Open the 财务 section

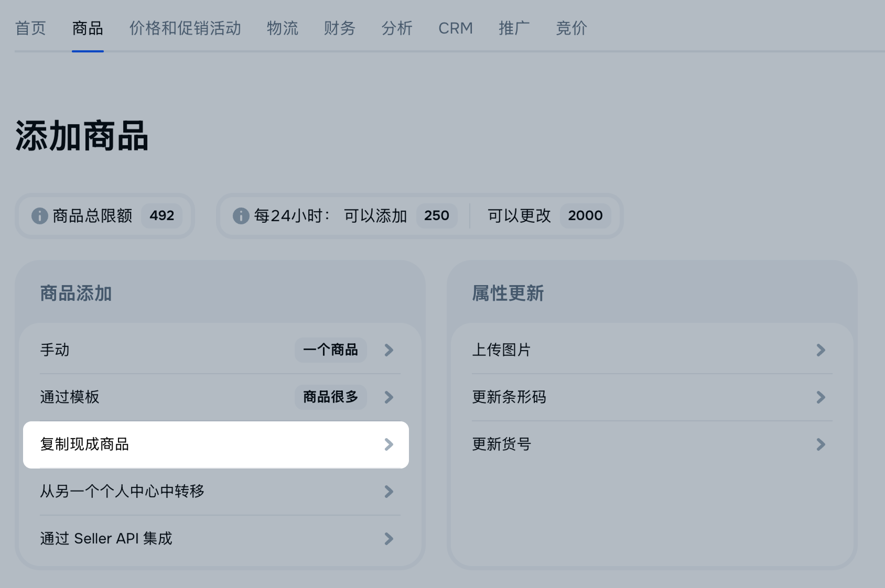point(339,28)
